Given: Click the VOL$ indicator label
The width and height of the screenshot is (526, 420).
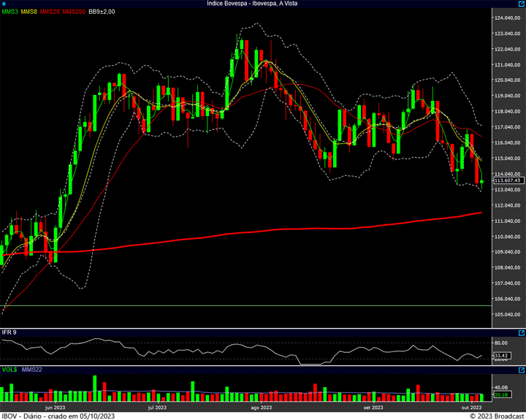Looking at the screenshot, I should (x=9, y=370).
